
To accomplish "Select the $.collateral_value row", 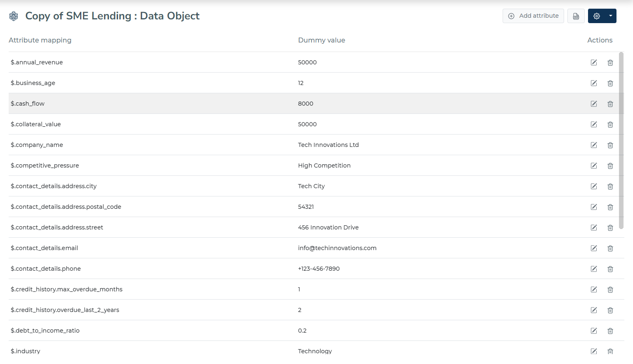I will coord(314,124).
